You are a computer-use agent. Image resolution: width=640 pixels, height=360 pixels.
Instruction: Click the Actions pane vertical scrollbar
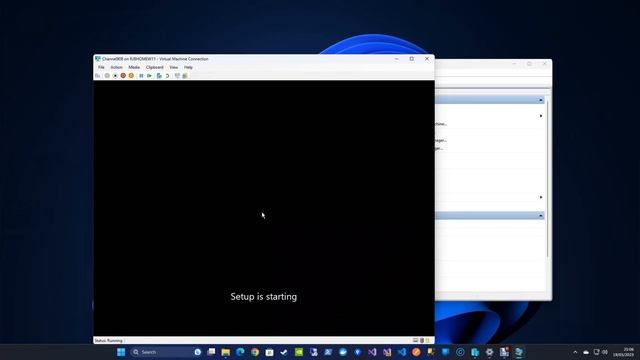pos(547,178)
